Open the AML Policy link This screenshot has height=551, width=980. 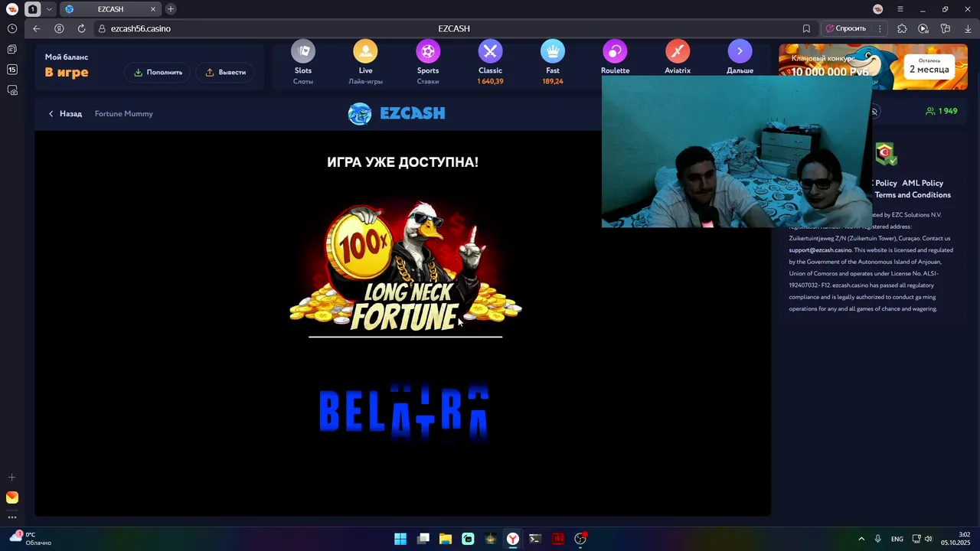click(923, 183)
